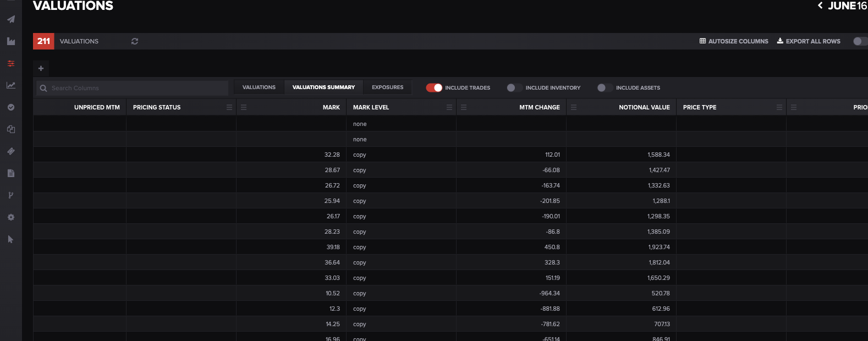
Task: Open Price Type column menu
Action: [779, 107]
